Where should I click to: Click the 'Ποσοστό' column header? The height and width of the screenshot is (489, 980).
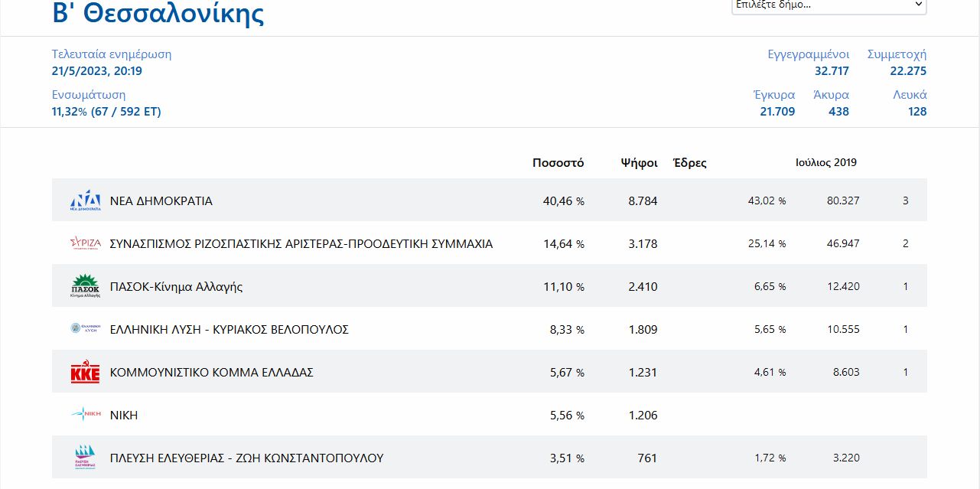tap(558, 163)
